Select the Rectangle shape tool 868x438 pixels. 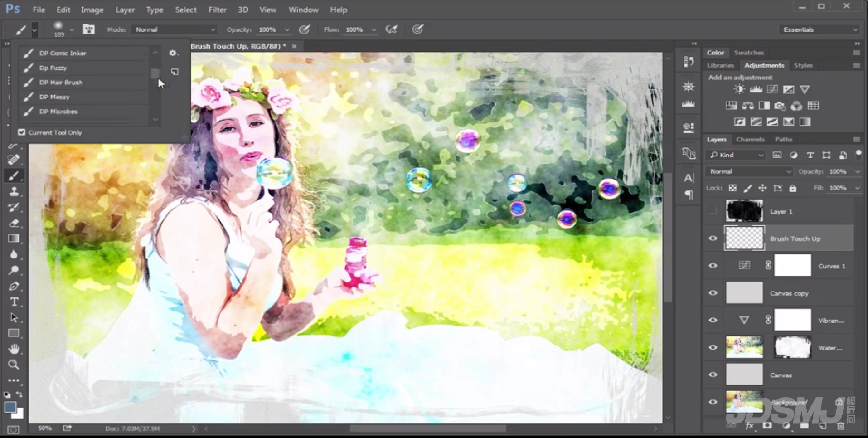click(x=14, y=333)
